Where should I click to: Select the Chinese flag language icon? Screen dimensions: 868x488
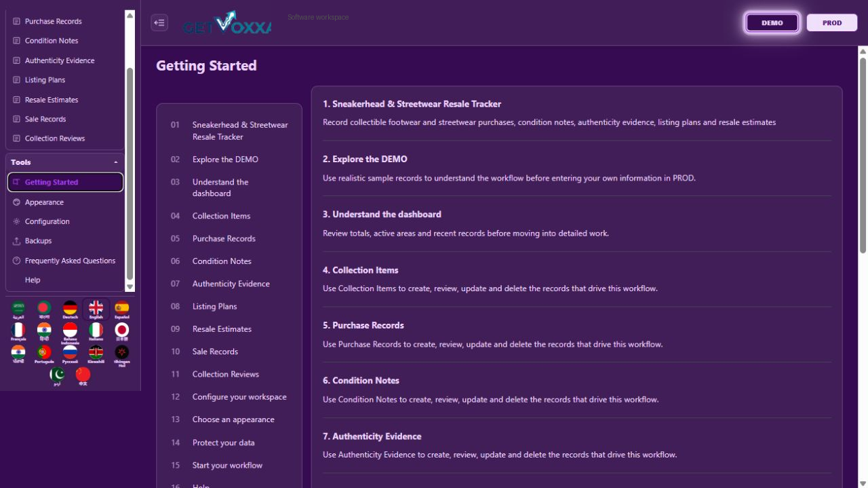pos(83,377)
